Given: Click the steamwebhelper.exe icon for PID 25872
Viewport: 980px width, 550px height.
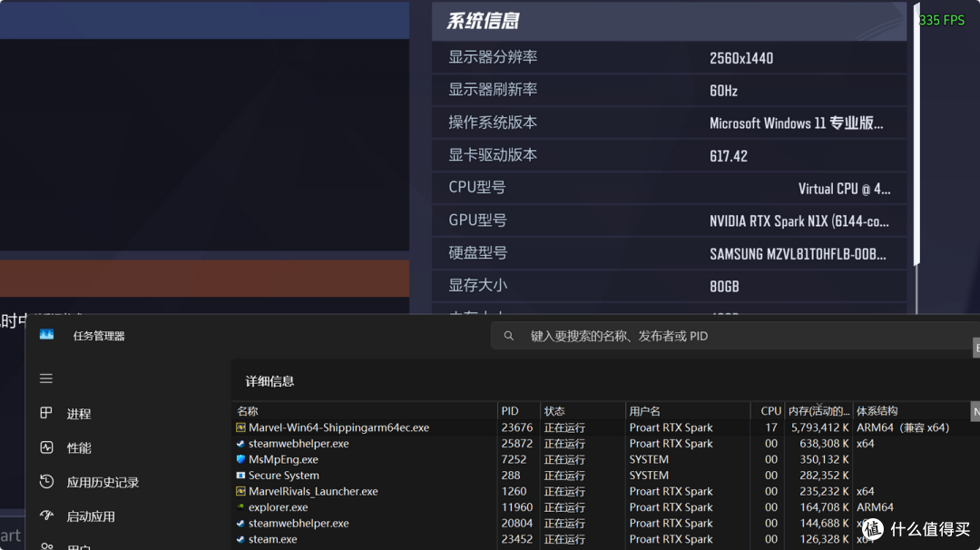Looking at the screenshot, I should 240,444.
